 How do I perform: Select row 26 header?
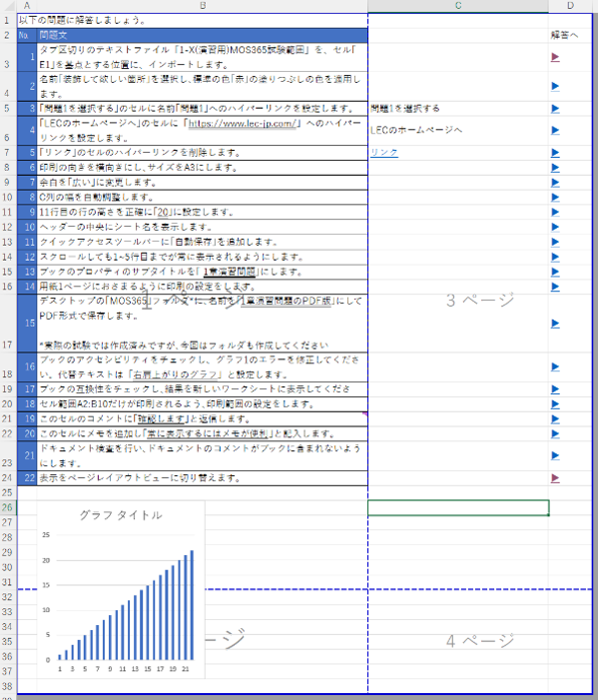(8, 507)
